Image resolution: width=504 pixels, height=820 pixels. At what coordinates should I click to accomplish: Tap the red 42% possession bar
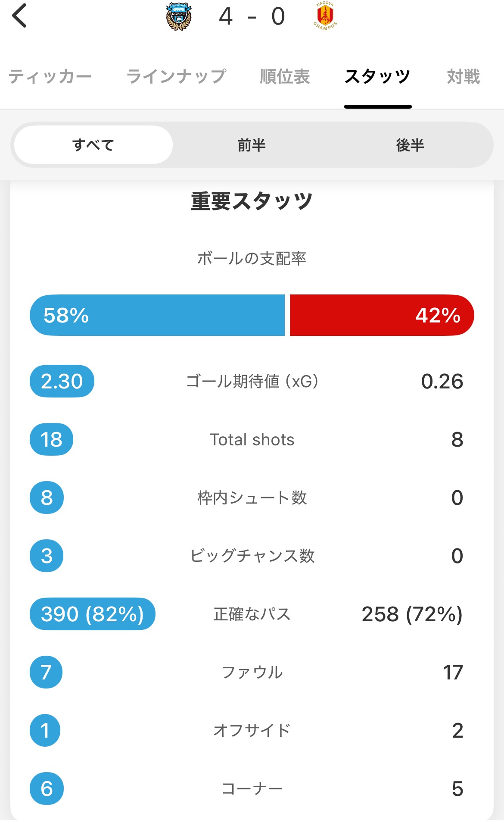click(382, 315)
